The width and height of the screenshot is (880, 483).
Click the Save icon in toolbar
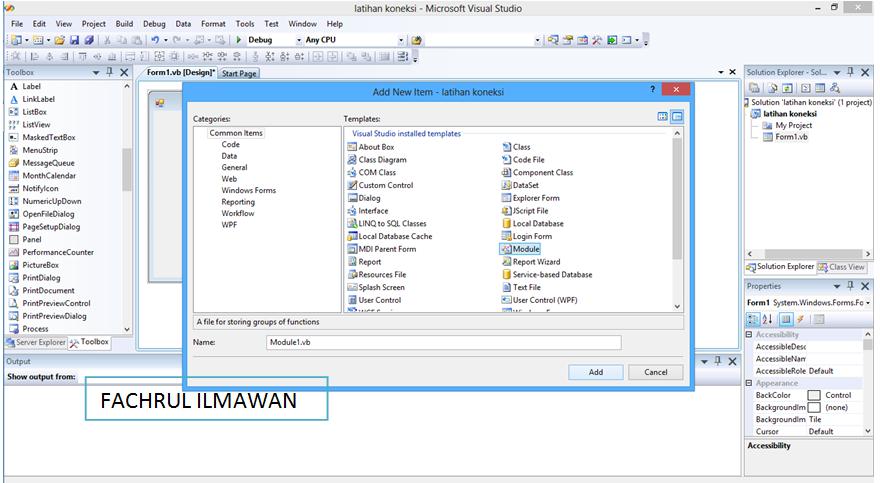[74, 40]
